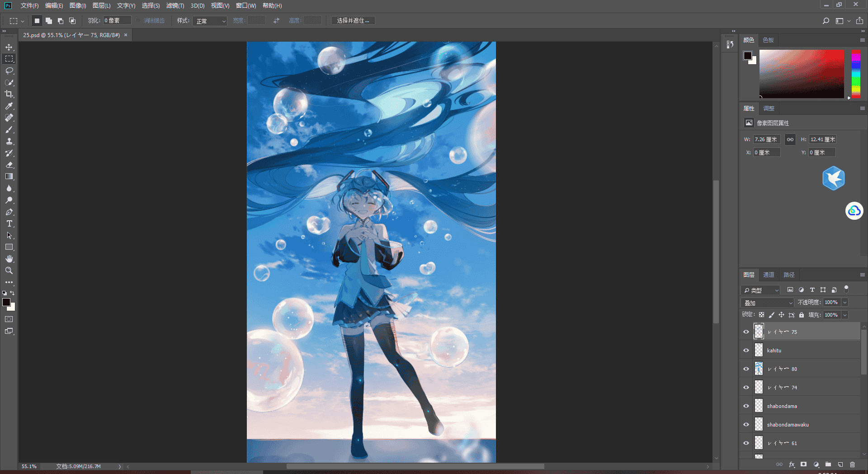The image size is (868, 474).
Task: Select the Eraser tool
Action: point(9,165)
